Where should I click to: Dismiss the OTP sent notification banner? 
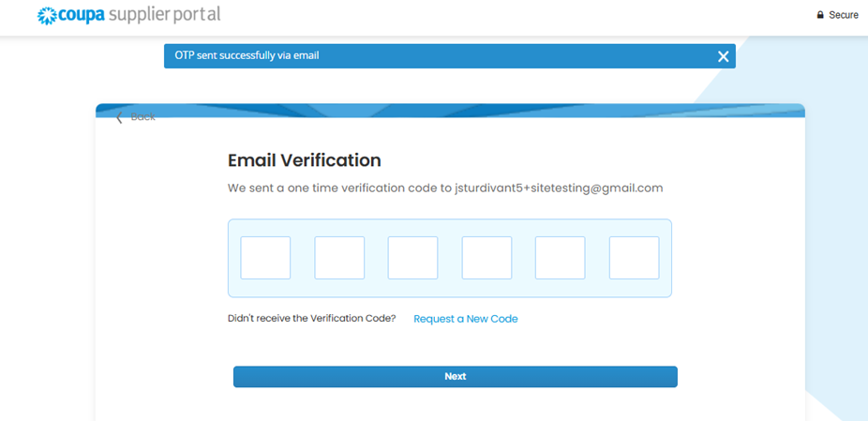[x=723, y=56]
